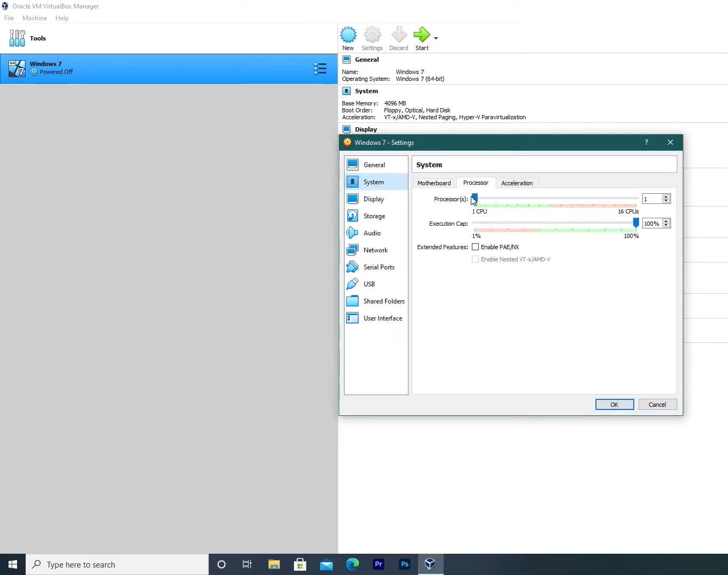Open the USB settings category

pyautogui.click(x=376, y=284)
